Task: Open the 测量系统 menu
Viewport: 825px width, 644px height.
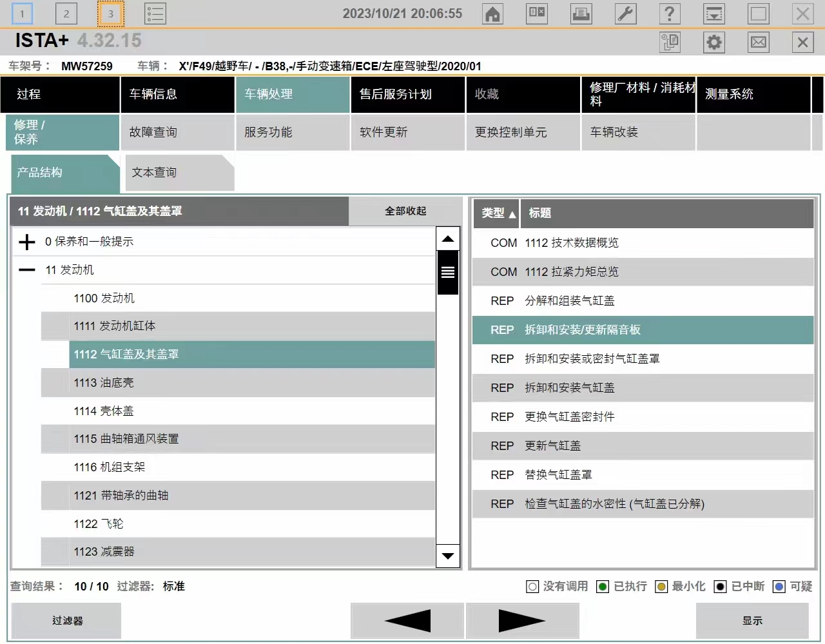Action: pos(753,94)
